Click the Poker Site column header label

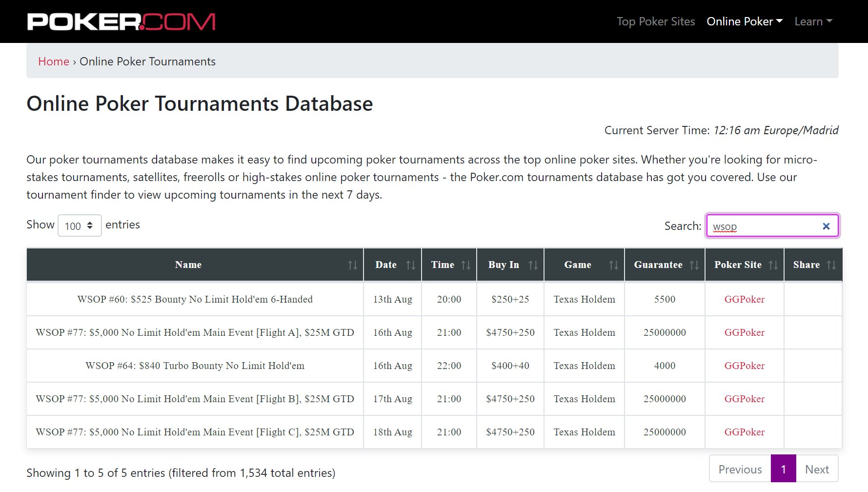pyautogui.click(x=738, y=265)
